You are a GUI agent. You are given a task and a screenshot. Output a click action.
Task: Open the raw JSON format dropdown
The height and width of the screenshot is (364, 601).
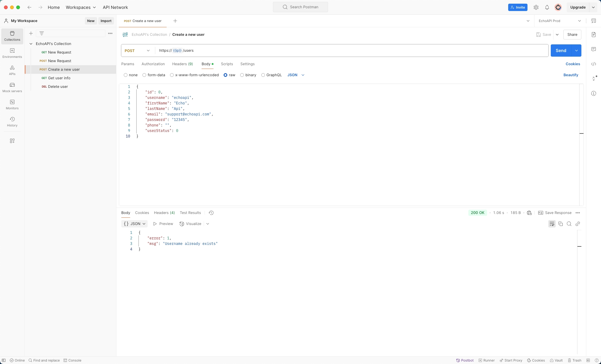(x=296, y=75)
